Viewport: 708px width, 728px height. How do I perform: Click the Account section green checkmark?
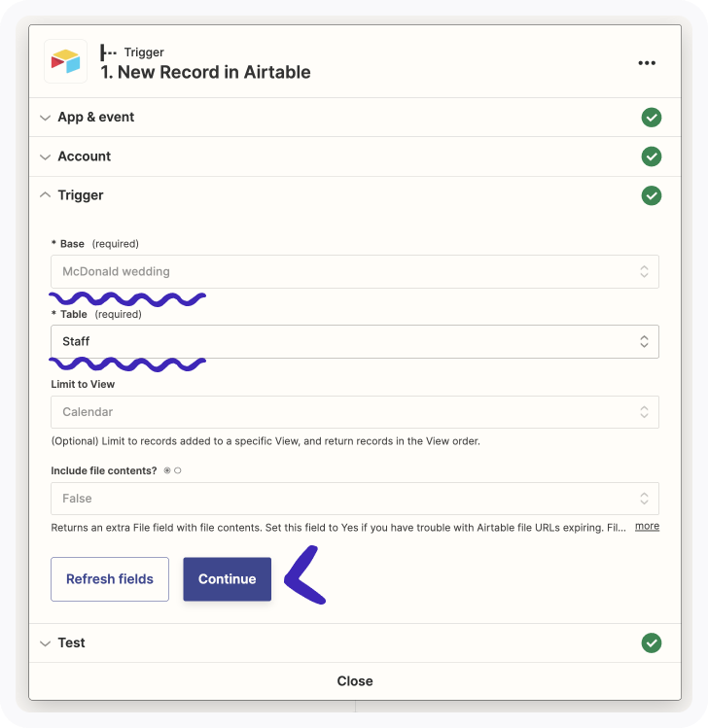click(651, 156)
